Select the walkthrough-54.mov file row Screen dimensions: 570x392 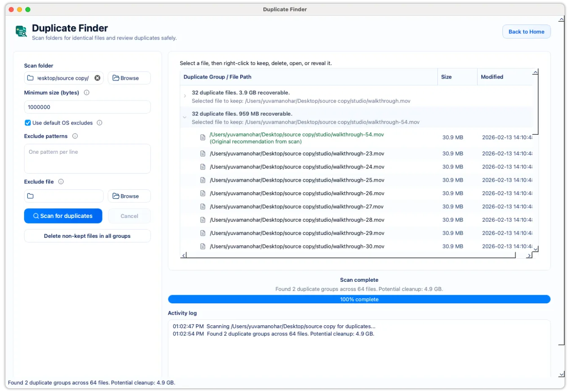pyautogui.click(x=356, y=138)
